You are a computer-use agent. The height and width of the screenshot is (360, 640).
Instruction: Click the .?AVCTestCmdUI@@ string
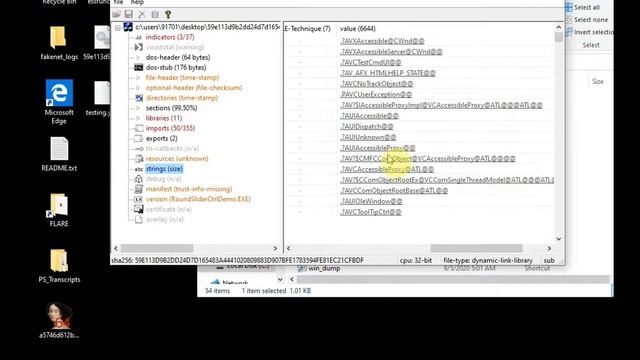pyautogui.click(x=371, y=62)
